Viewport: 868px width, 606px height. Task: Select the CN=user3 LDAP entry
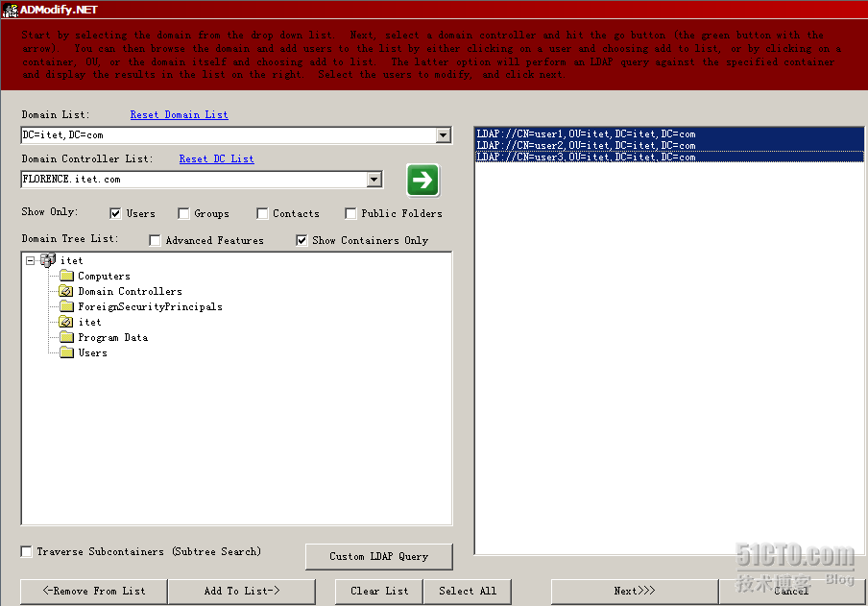point(669,157)
